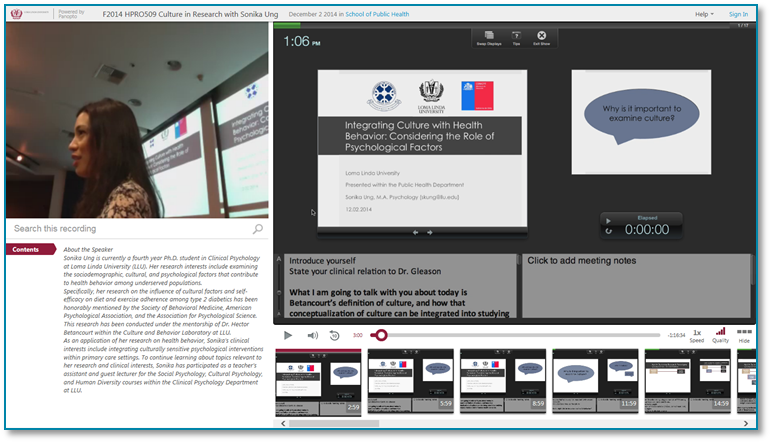771x443 pixels.
Task: Click the speaker notes 'Introduce yourself' text
Action: pyautogui.click(x=322, y=261)
